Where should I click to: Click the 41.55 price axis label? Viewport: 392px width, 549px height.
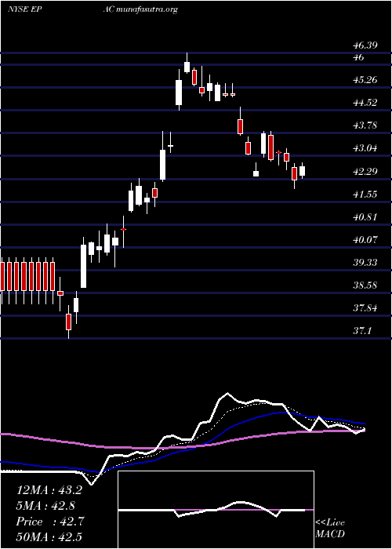365,195
